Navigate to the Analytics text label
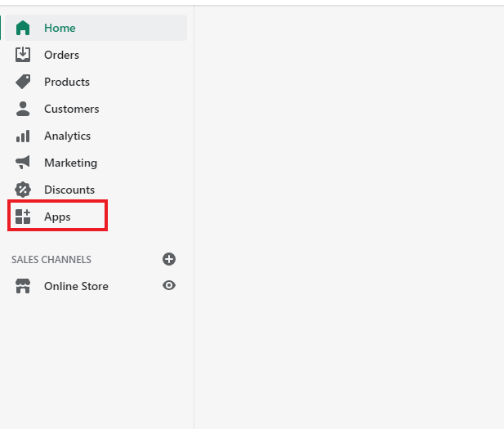Viewport: 504px width, 429px height. coord(67,136)
